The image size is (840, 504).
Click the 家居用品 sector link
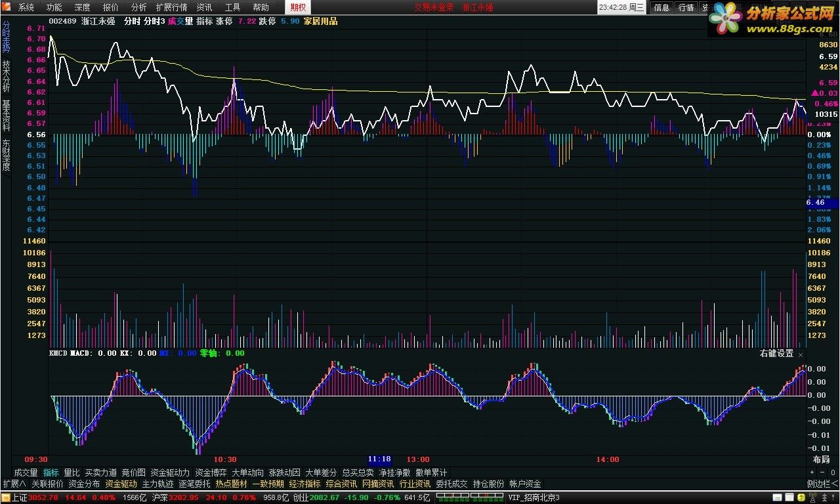pos(321,22)
